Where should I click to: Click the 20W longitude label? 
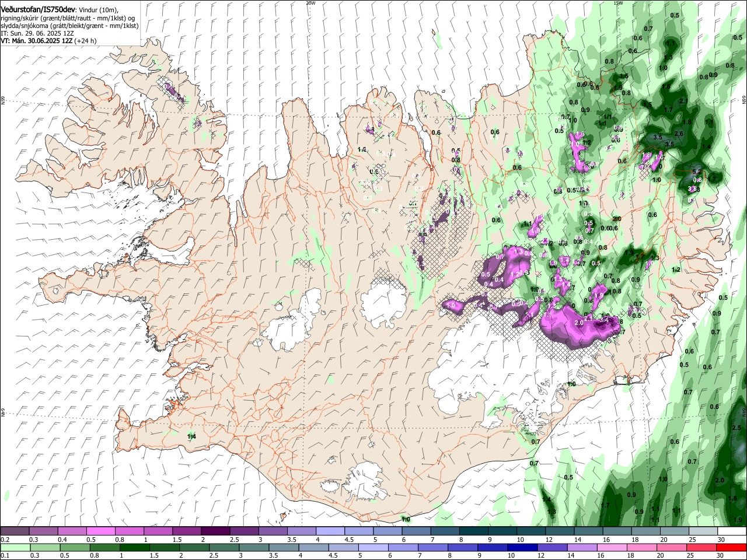pos(310,2)
